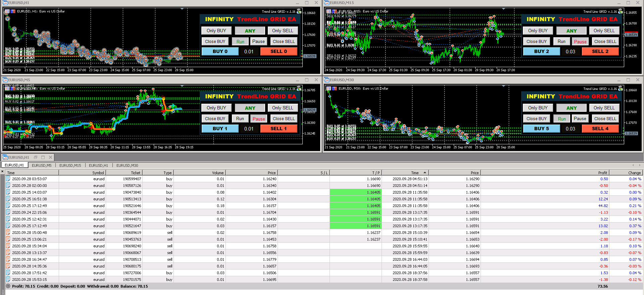Toggle Pause in the M30 chart EA panel
This screenshot has height=295, width=644.
[580, 118]
